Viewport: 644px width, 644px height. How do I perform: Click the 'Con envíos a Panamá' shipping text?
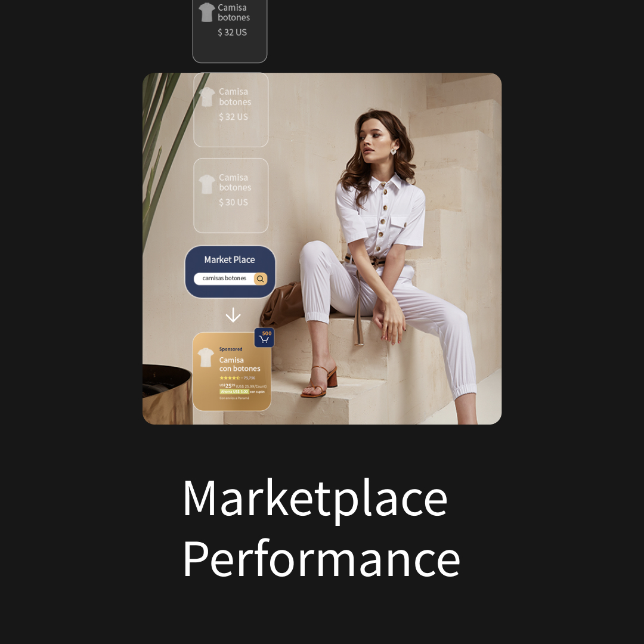(234, 398)
